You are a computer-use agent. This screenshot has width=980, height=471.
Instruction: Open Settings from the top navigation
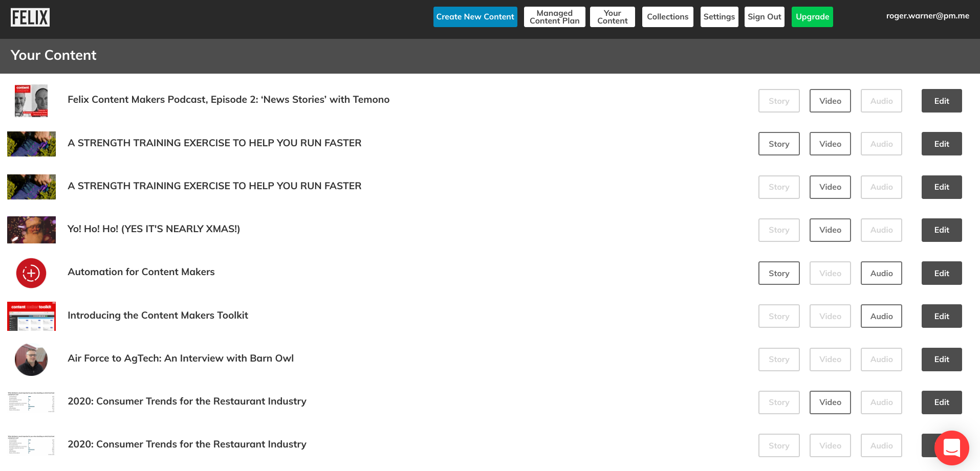[719, 17]
